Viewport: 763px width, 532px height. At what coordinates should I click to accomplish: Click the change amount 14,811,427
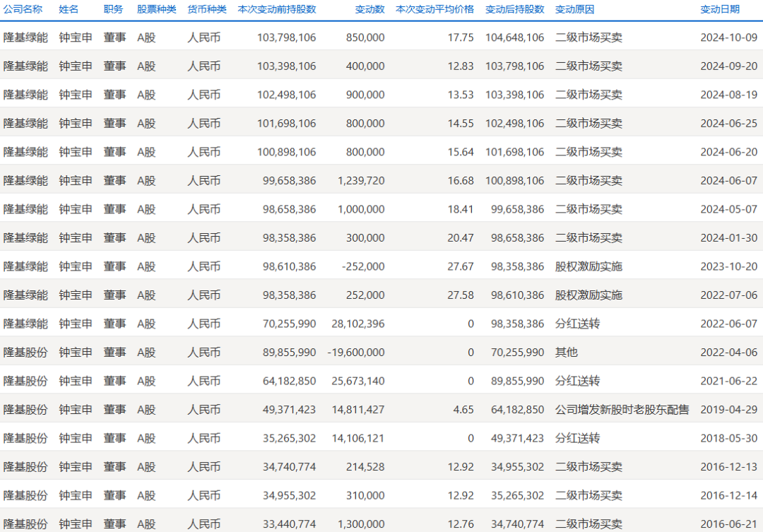tap(358, 410)
